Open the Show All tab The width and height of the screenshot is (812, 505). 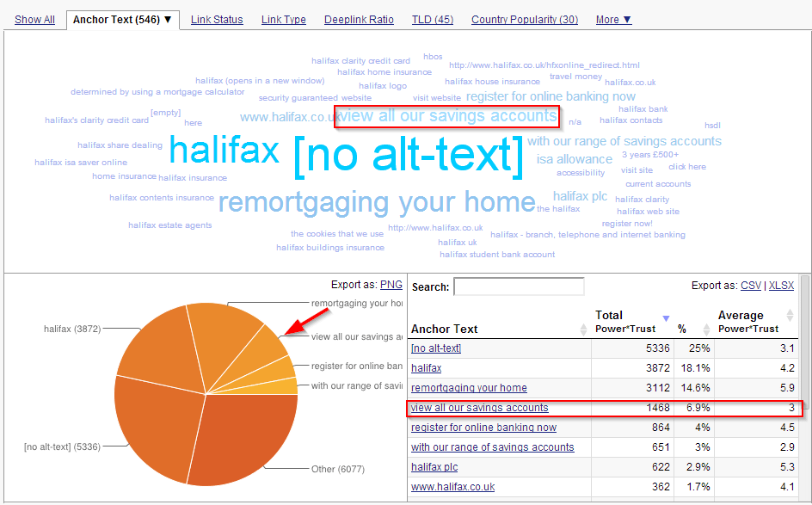click(x=34, y=20)
